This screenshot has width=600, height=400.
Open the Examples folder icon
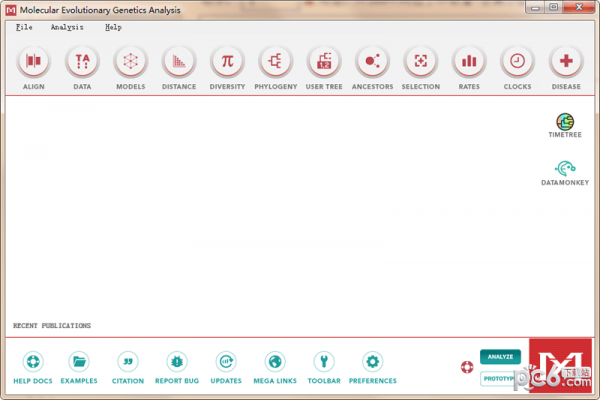point(79,361)
